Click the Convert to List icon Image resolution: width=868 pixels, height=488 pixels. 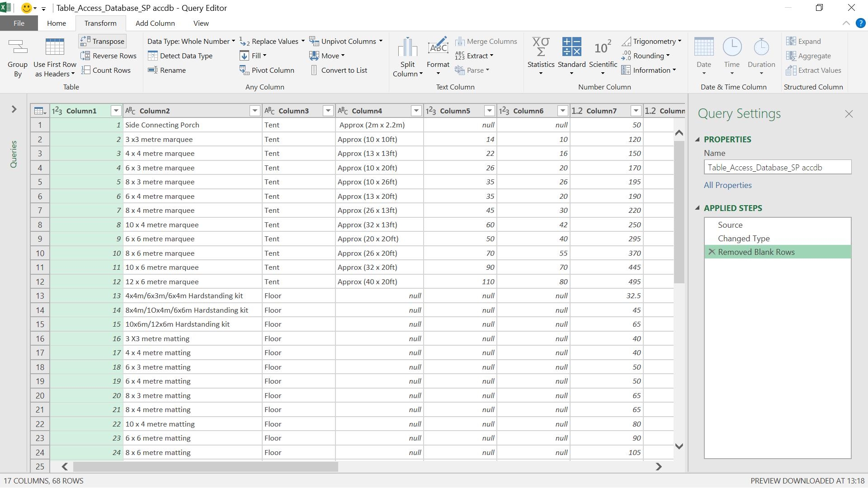tap(314, 70)
